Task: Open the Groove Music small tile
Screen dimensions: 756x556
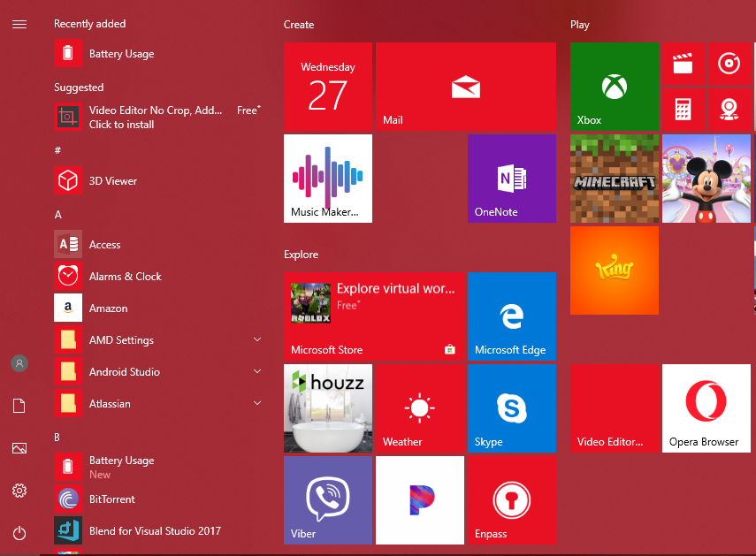Action: click(x=729, y=64)
